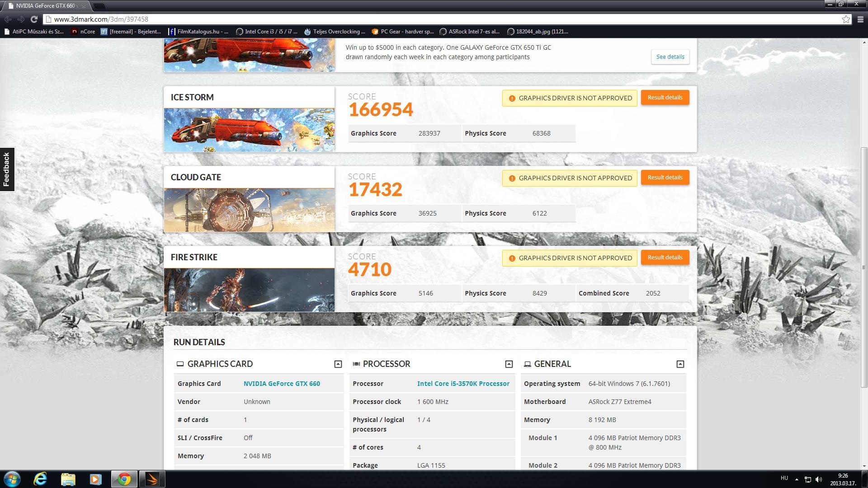Open the ASRock Intel 7-es bookmark

(470, 32)
